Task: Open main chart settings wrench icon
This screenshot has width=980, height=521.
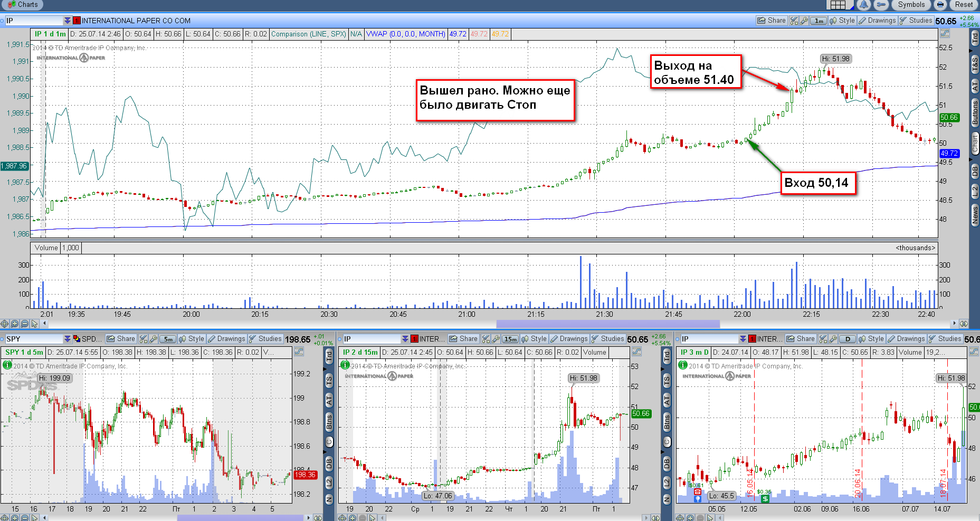Action: pos(804,21)
